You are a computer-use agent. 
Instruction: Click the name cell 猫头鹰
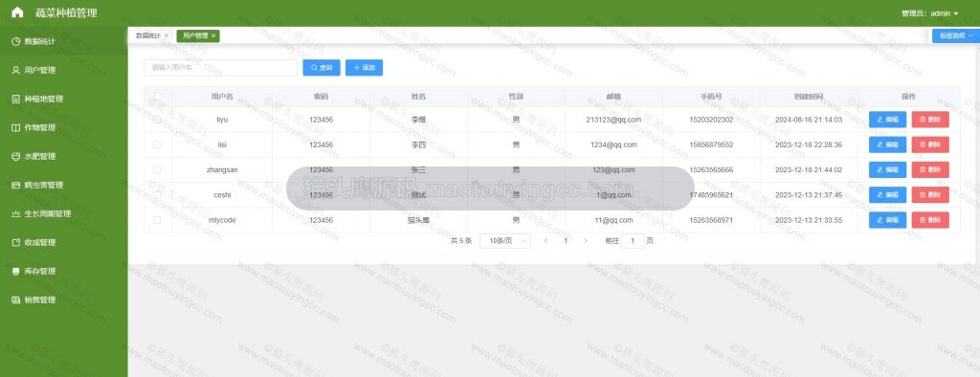pyautogui.click(x=418, y=220)
